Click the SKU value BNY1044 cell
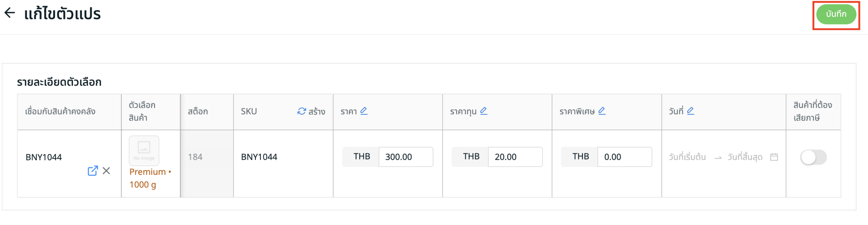This screenshot has height=225, width=868. [x=259, y=157]
